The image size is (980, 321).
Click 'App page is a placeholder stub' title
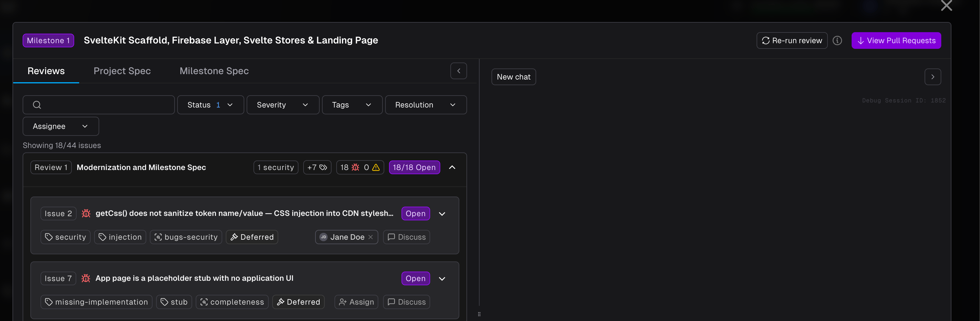click(x=195, y=278)
